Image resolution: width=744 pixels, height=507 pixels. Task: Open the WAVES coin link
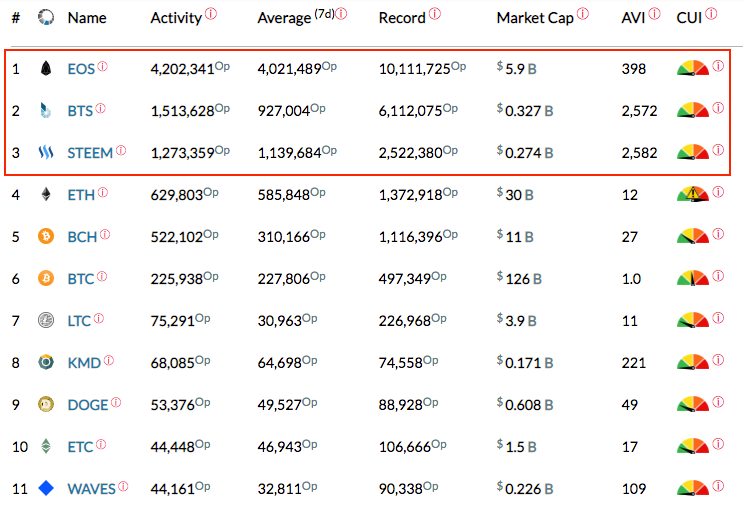click(x=92, y=489)
